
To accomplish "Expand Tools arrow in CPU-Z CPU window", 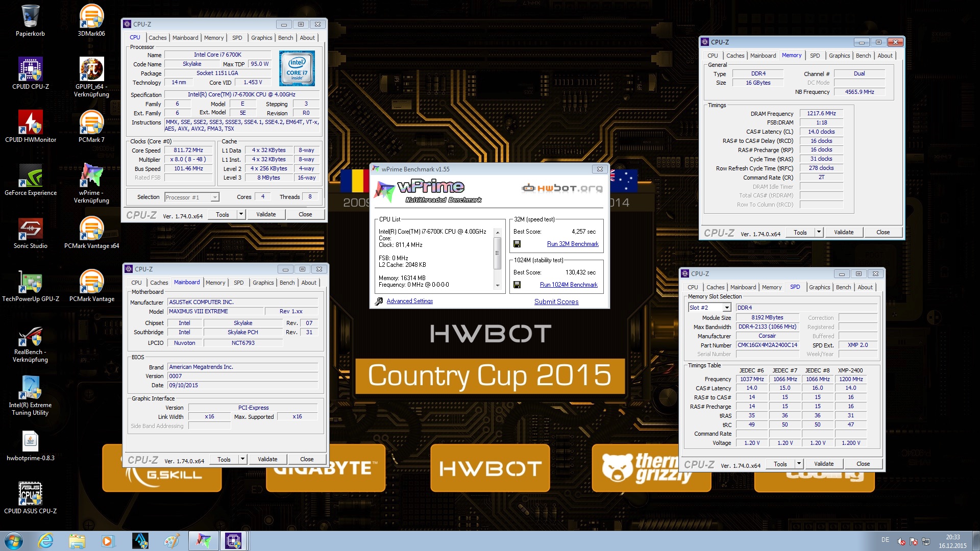I will [x=241, y=214].
